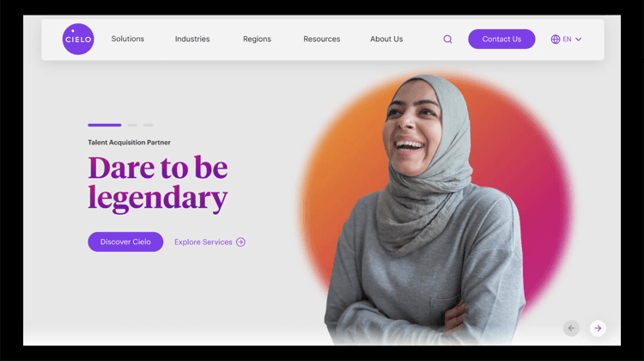Screen dimensions: 644x361
Task: Open the search magnifier icon
Action: [447, 39]
